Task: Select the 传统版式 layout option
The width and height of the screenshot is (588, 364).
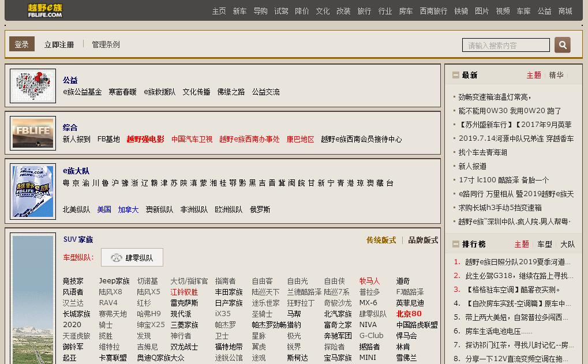Action: 381,240
